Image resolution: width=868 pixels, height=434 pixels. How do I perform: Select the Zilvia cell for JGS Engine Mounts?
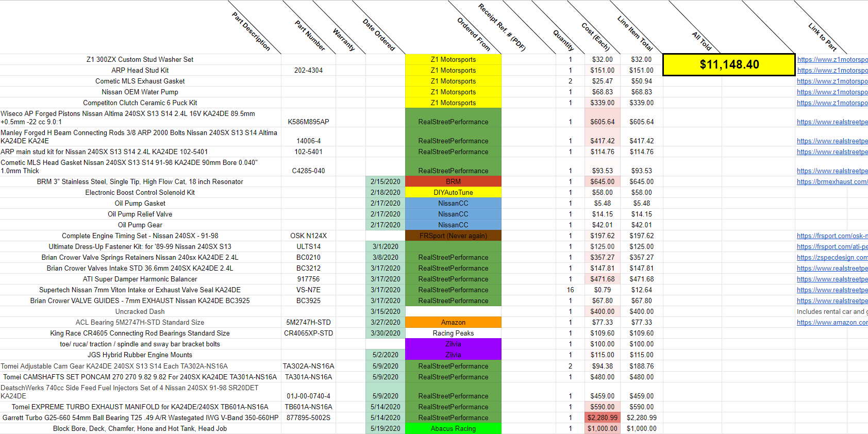pos(453,355)
